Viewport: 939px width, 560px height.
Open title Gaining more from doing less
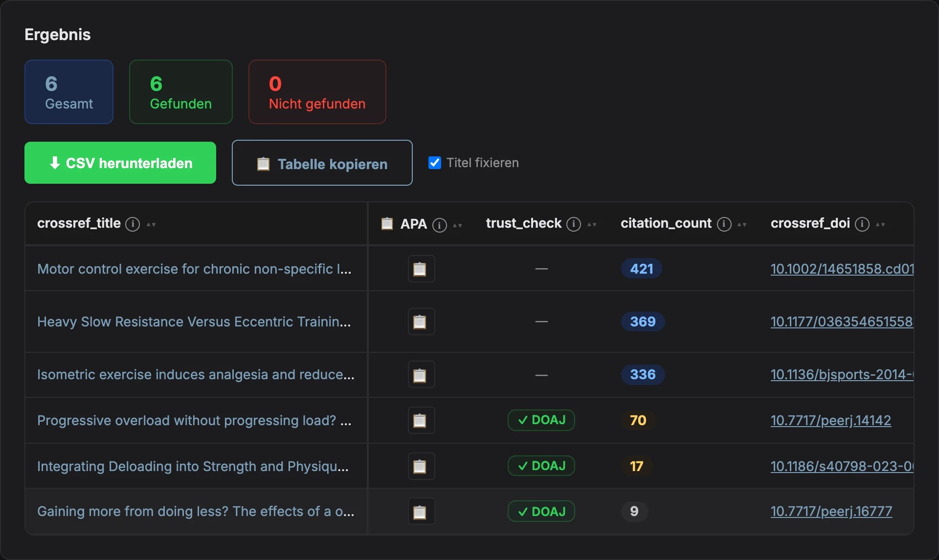click(196, 511)
